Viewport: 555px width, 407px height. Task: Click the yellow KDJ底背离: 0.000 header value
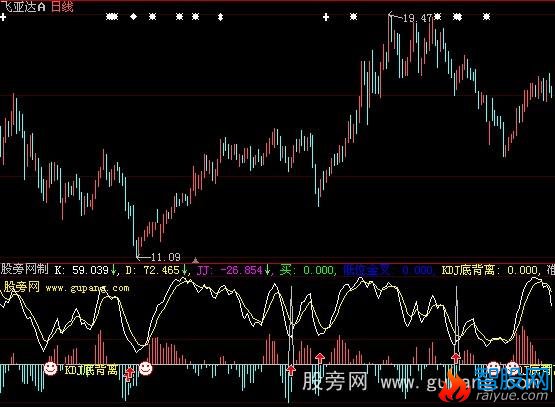489,270
